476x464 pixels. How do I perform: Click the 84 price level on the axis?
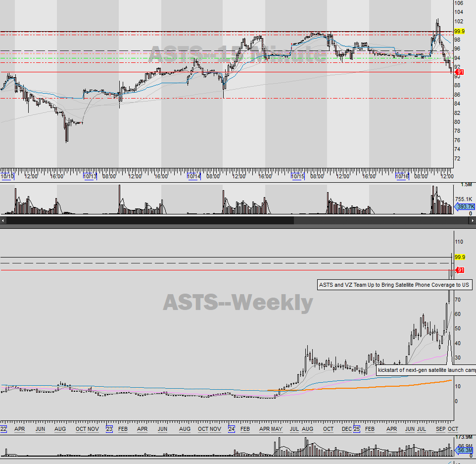click(x=457, y=103)
